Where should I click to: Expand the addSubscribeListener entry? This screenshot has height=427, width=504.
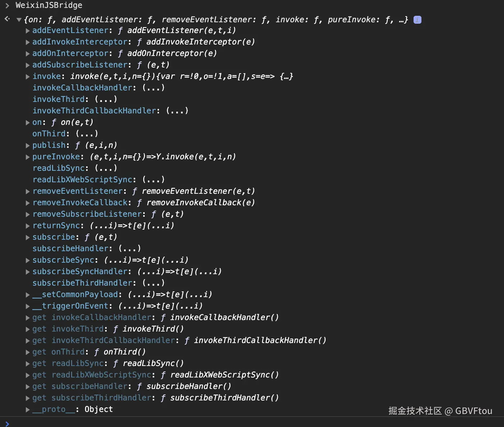28,65
